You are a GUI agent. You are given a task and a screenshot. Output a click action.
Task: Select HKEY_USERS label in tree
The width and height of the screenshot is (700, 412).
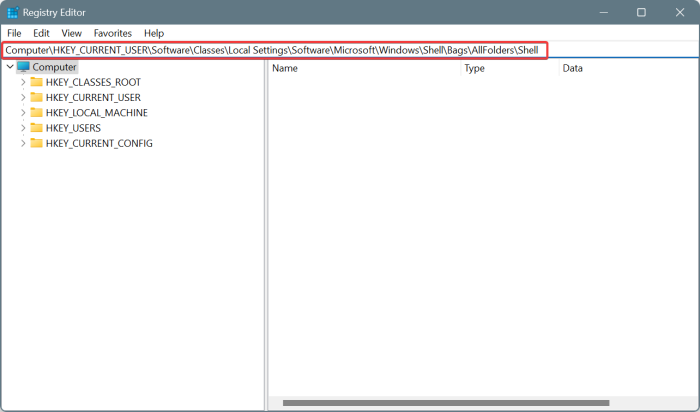73,128
